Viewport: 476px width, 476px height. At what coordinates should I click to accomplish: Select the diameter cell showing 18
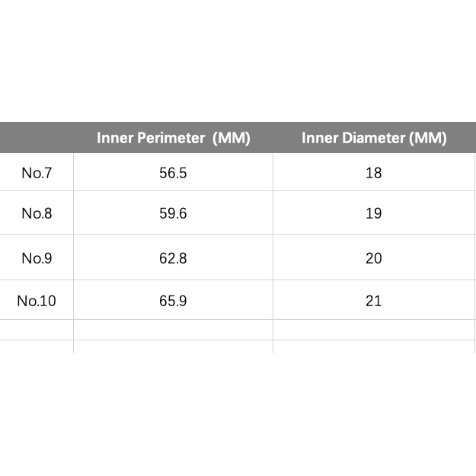tap(373, 173)
